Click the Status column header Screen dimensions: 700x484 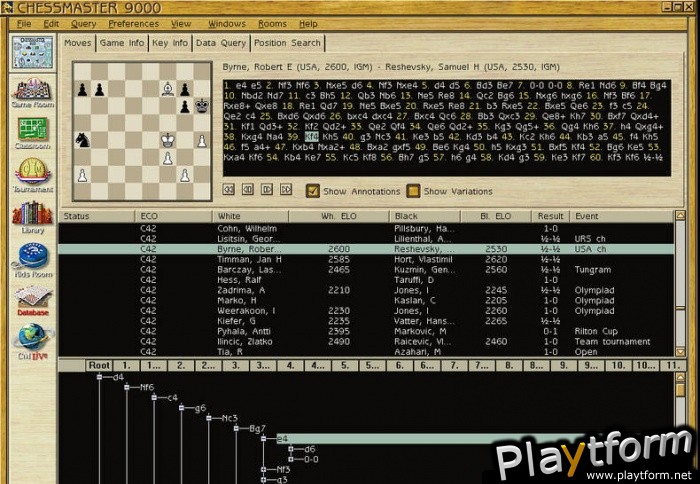(x=96, y=216)
